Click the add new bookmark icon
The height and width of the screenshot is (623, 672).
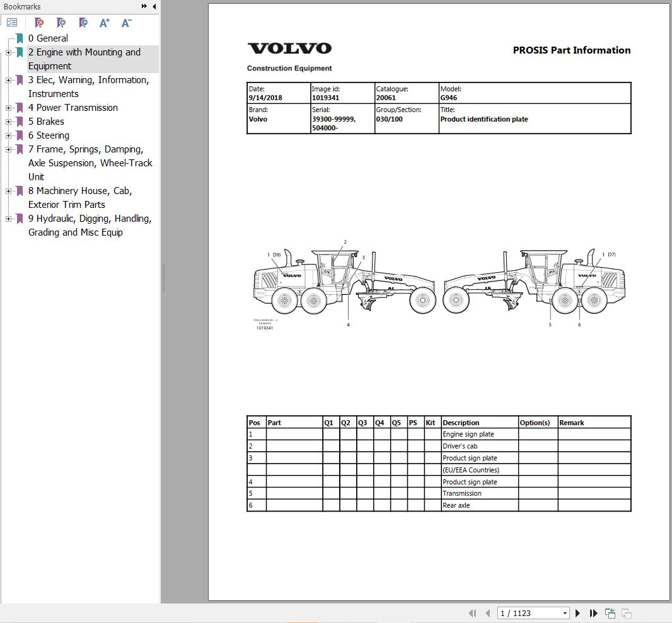[x=61, y=22]
